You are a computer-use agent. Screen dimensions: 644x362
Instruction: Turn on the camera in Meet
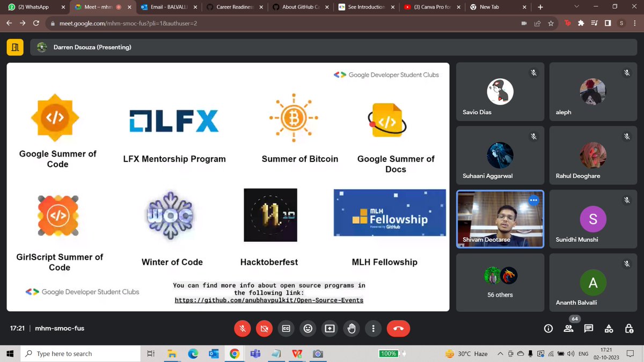tap(264, 328)
